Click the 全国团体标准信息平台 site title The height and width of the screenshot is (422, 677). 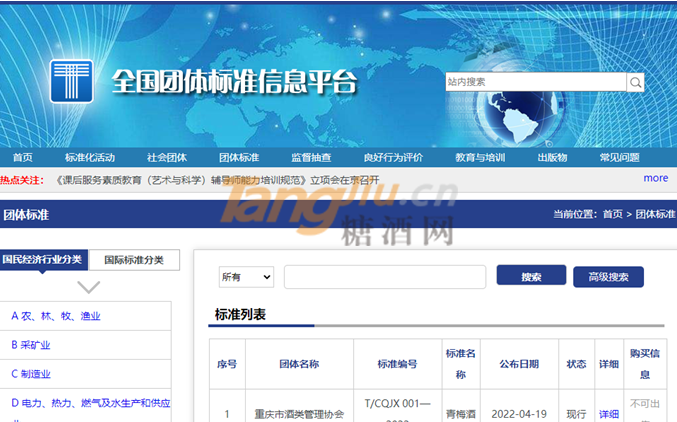235,82
